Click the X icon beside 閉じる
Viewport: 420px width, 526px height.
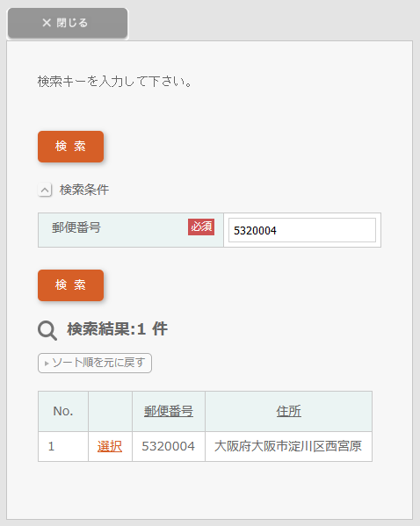[47, 23]
